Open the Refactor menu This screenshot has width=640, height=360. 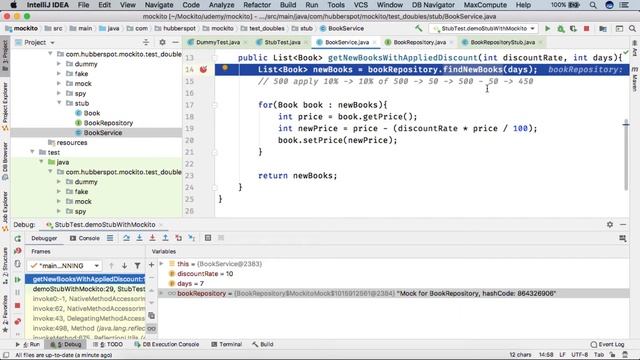click(x=257, y=5)
